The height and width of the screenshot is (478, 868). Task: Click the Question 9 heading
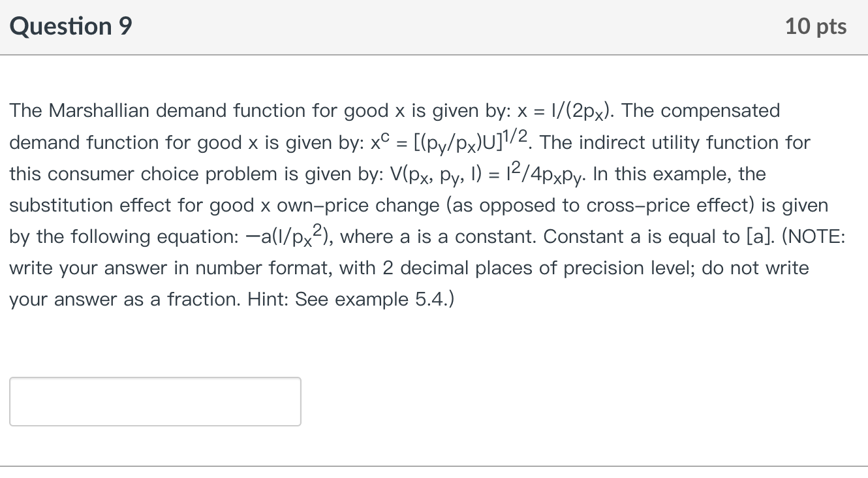click(69, 26)
